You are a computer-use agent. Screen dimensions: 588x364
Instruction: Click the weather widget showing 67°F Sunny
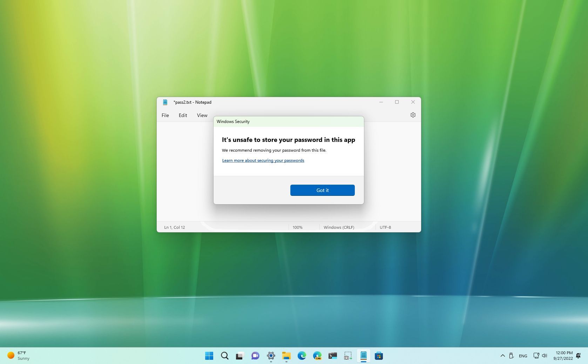coord(18,355)
